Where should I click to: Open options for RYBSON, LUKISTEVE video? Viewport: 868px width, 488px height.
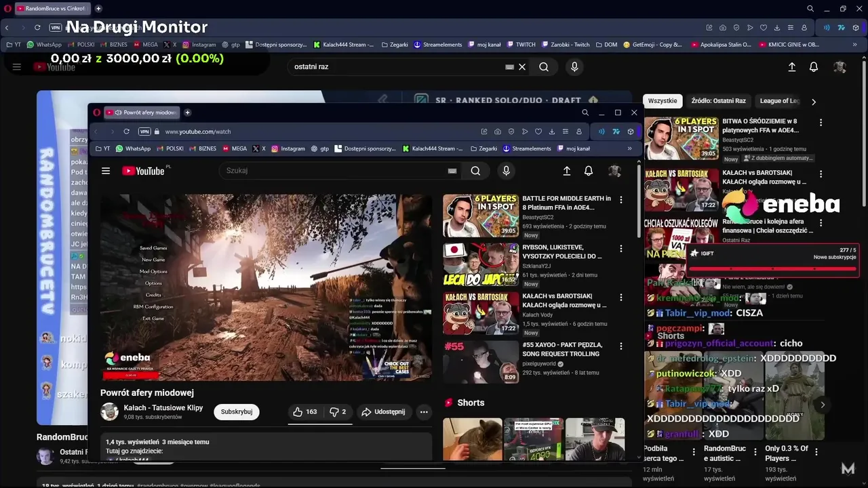coord(620,249)
